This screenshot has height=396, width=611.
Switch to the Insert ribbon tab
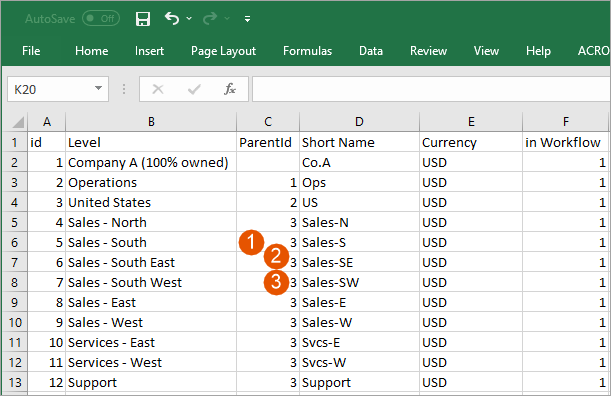coord(149,51)
